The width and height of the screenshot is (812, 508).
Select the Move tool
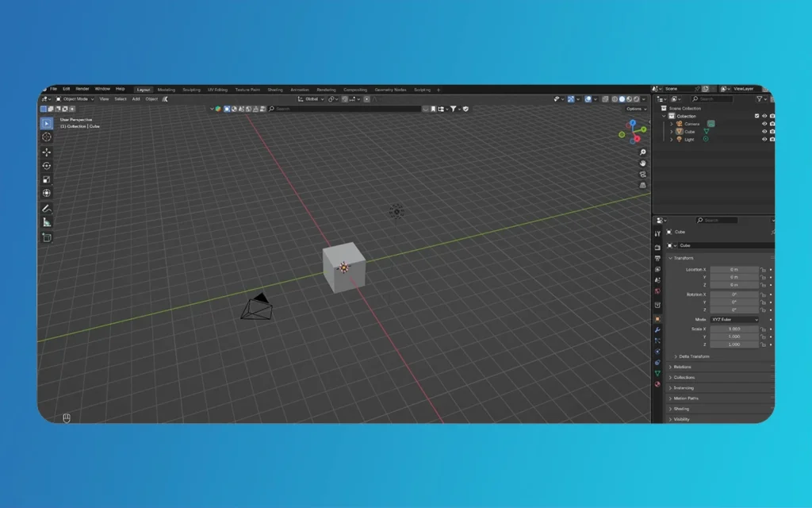click(x=47, y=152)
